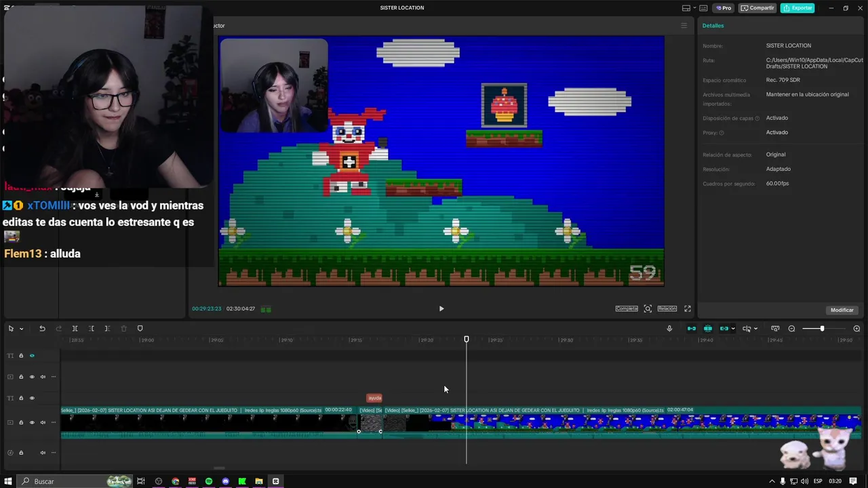Screen dimensions: 868x488
Task: Zoom out the timeline with minus icon
Action: [791, 329]
